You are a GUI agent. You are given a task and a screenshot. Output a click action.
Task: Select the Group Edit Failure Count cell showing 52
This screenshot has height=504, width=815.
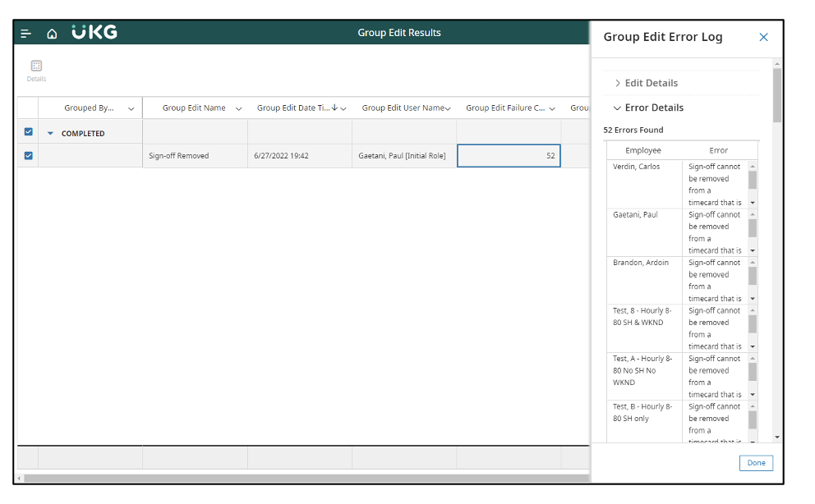(x=509, y=155)
